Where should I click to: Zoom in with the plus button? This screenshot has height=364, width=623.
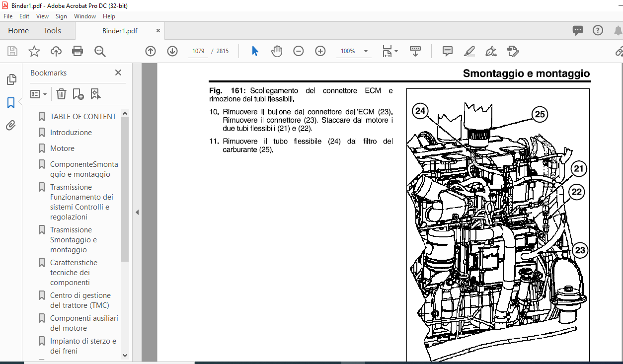click(320, 51)
